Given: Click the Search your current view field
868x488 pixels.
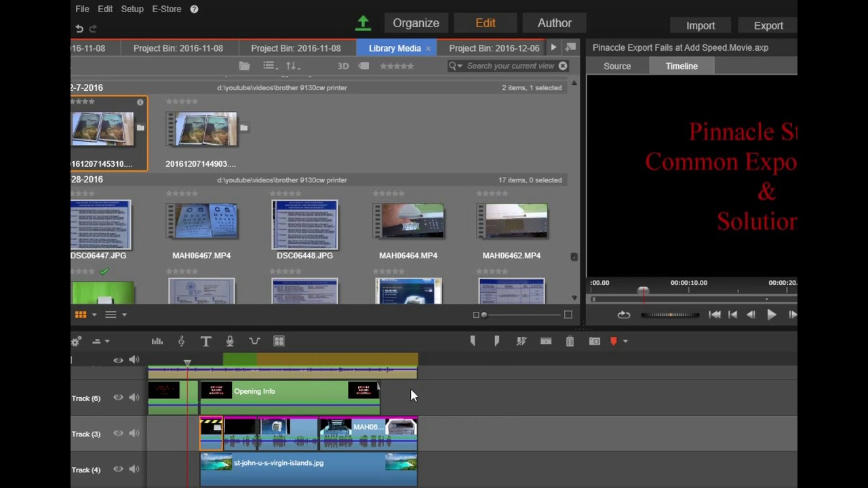Looking at the screenshot, I should point(511,66).
